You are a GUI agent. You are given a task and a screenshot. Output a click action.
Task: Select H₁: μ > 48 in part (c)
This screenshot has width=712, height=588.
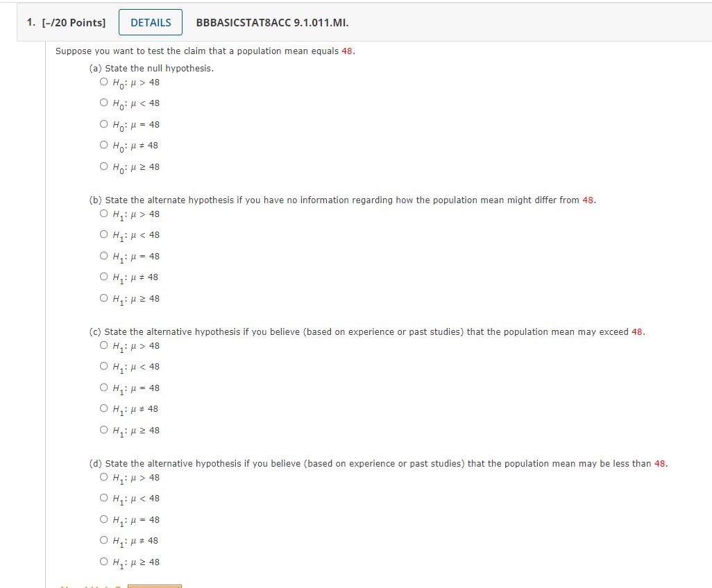click(x=103, y=345)
